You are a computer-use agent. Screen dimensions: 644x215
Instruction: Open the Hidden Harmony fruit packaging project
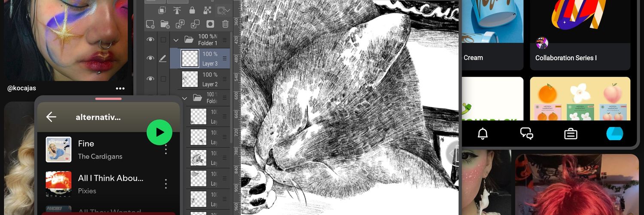(x=580, y=99)
